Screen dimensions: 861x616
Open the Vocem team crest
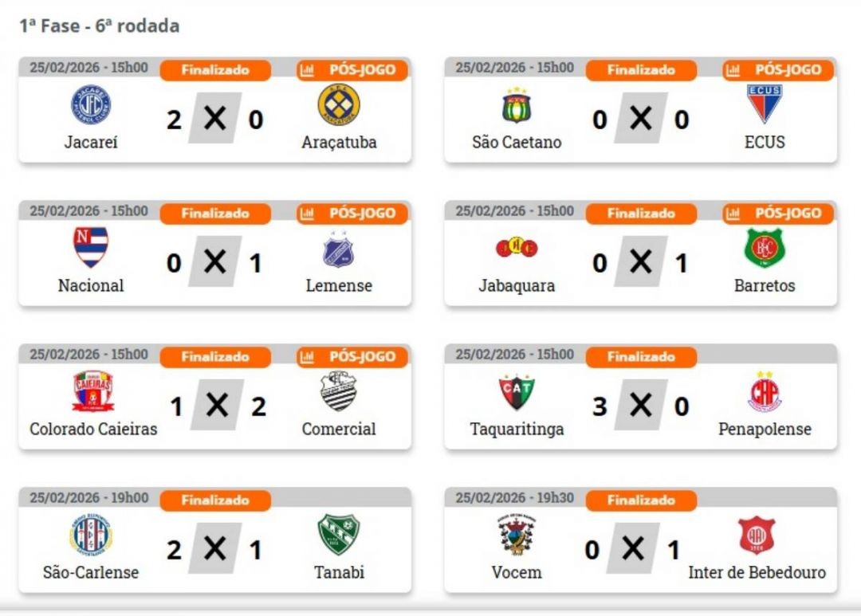pos(517,535)
